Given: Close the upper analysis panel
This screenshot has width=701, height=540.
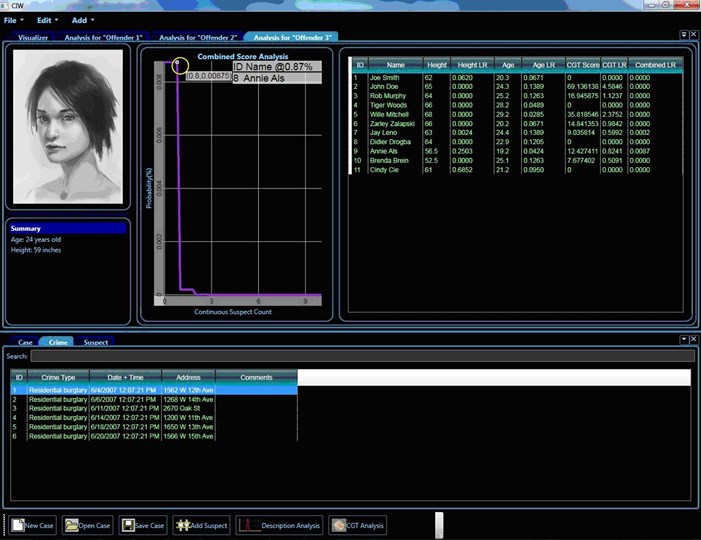Looking at the screenshot, I should tap(693, 35).
